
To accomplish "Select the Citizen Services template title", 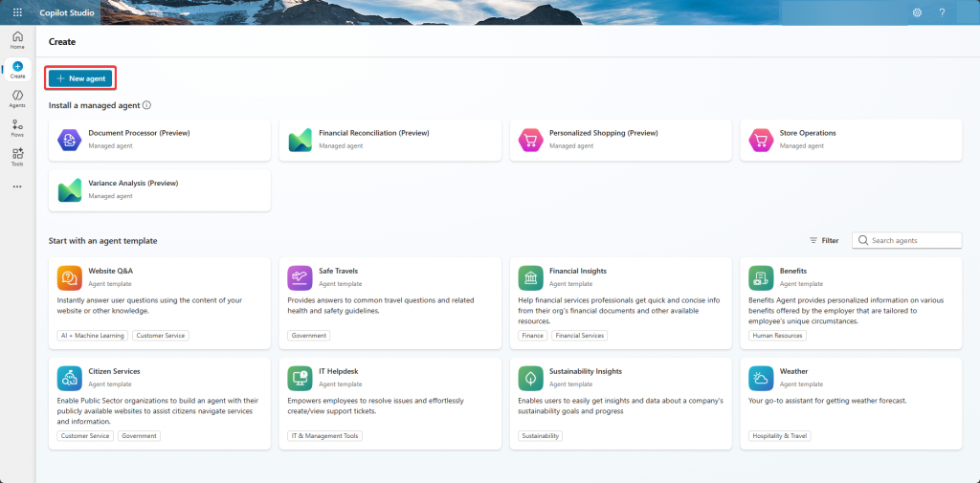I will click(115, 371).
